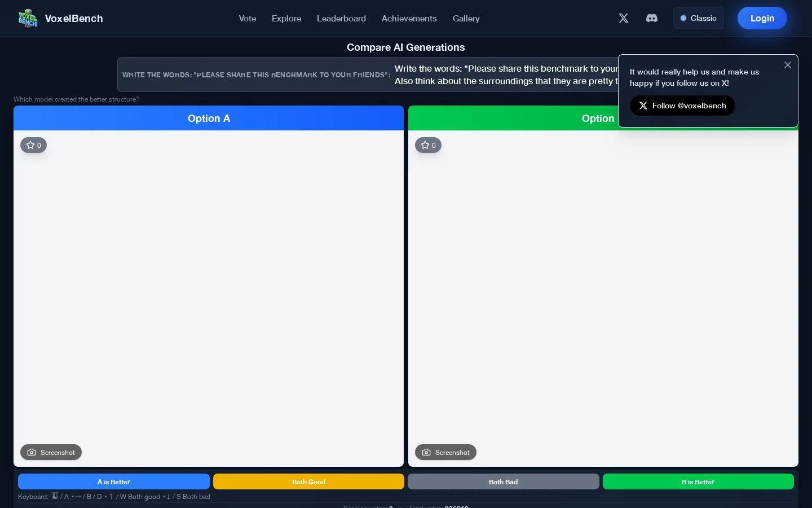Screen dimensions: 812x508
Task: Take Screenshot of Option B panel
Action: [x=446, y=452]
